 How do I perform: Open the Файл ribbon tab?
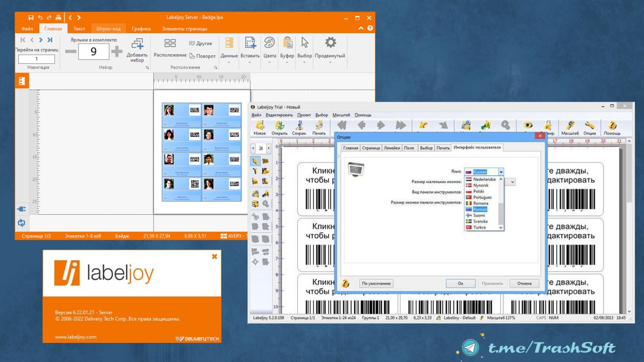[x=27, y=29]
